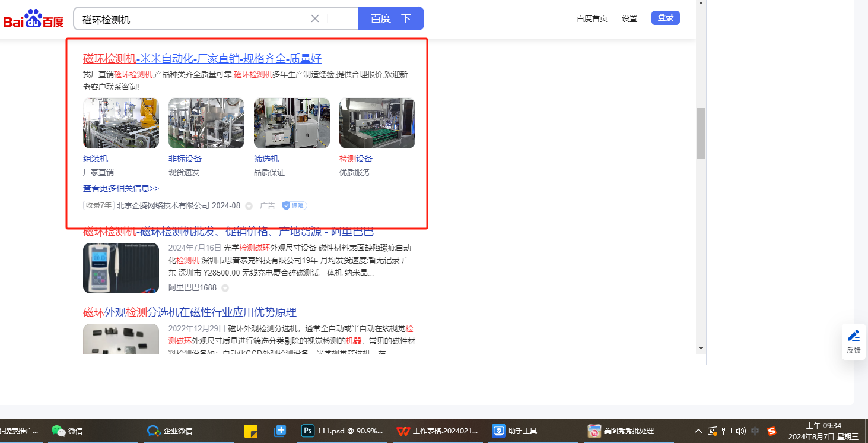The width and height of the screenshot is (868, 443).
Task: Show hidden system tray icons chevron
Action: [x=698, y=431]
